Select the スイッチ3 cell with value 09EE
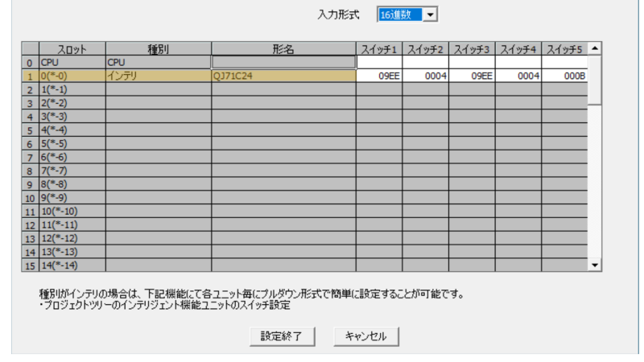Image resolution: width=644 pixels, height=362 pixels. point(472,76)
